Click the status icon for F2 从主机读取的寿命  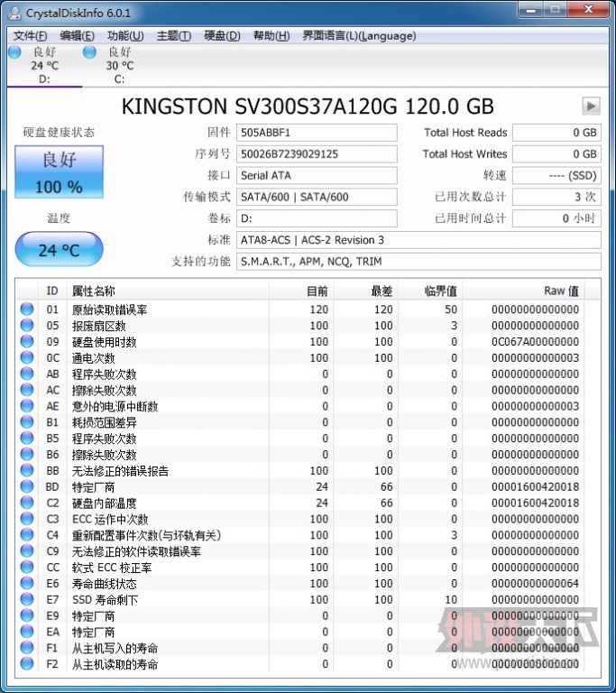tap(27, 664)
